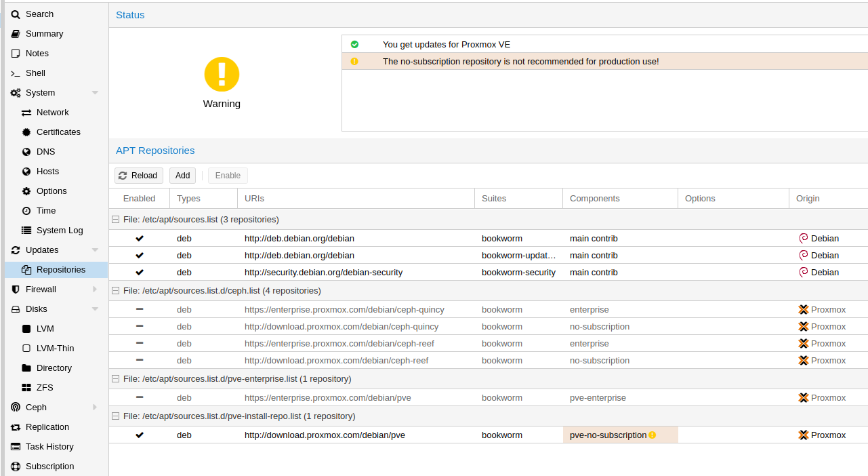The height and width of the screenshot is (476, 868).
Task: Collapse the System section in the sidebar
Action: [95, 92]
